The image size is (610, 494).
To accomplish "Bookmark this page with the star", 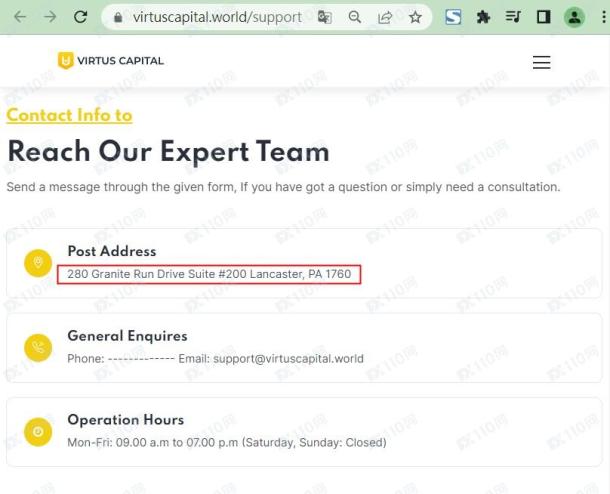I will (x=415, y=17).
